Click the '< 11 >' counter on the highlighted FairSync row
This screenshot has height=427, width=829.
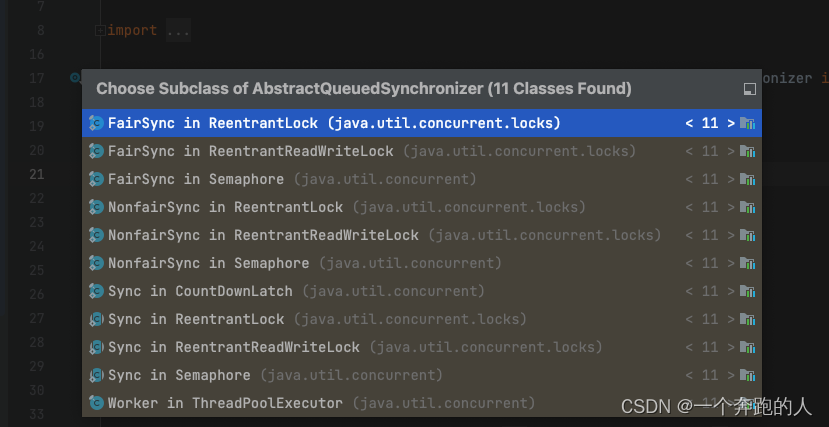pos(710,123)
